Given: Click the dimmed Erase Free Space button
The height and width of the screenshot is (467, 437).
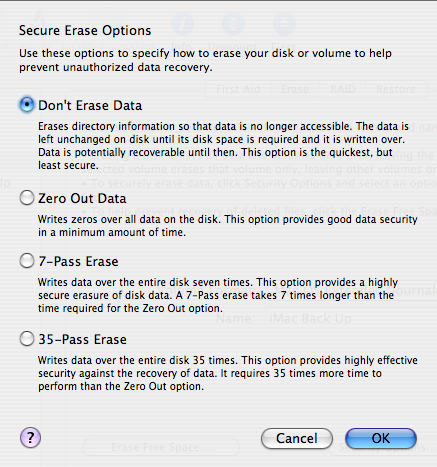Looking at the screenshot, I should tap(161, 447).
